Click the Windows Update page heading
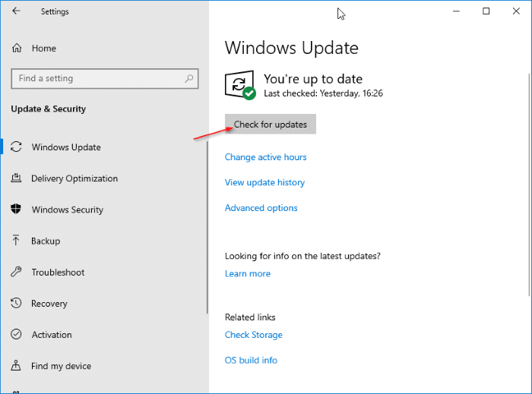Screen dimensions: 532x394 pos(291,48)
